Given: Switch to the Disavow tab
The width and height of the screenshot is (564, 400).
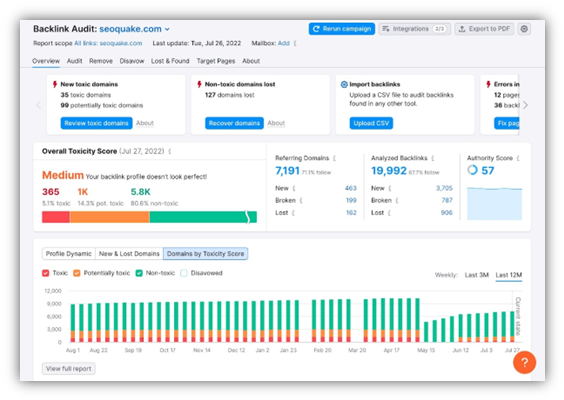Looking at the screenshot, I should pos(132,61).
